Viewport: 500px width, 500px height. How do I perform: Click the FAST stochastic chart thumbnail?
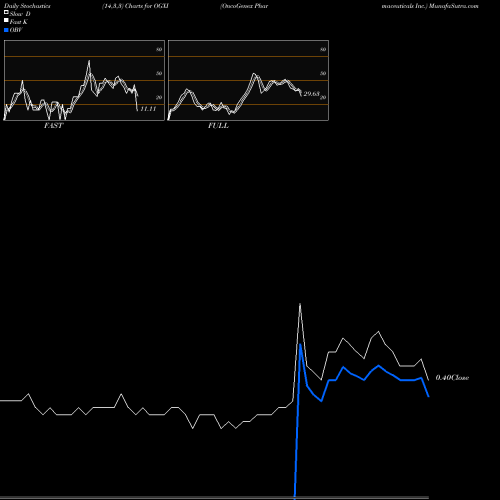[x=84, y=80]
